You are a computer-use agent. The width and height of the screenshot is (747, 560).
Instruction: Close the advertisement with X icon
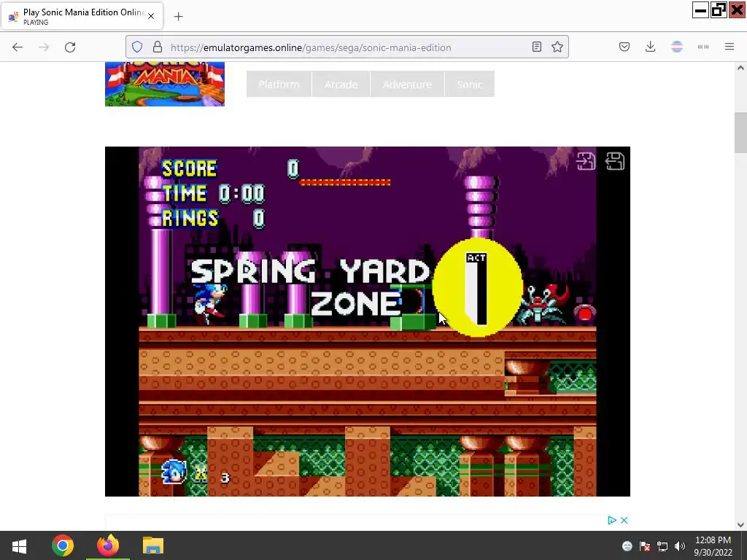pos(624,520)
